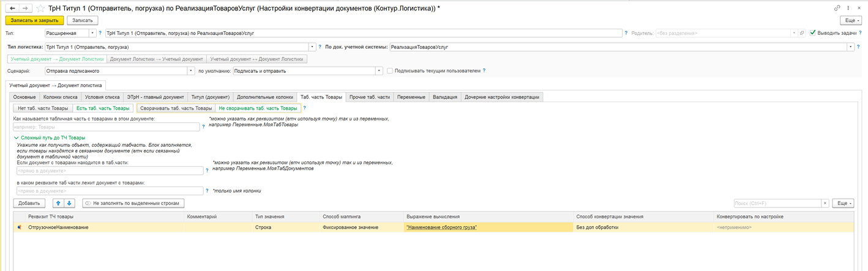Switch to Валидация tab
Image resolution: width=868 pixels, height=271 pixels.
[445, 97]
